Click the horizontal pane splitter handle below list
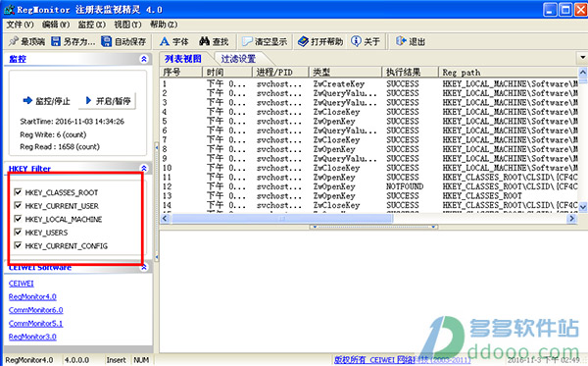 click(374, 227)
